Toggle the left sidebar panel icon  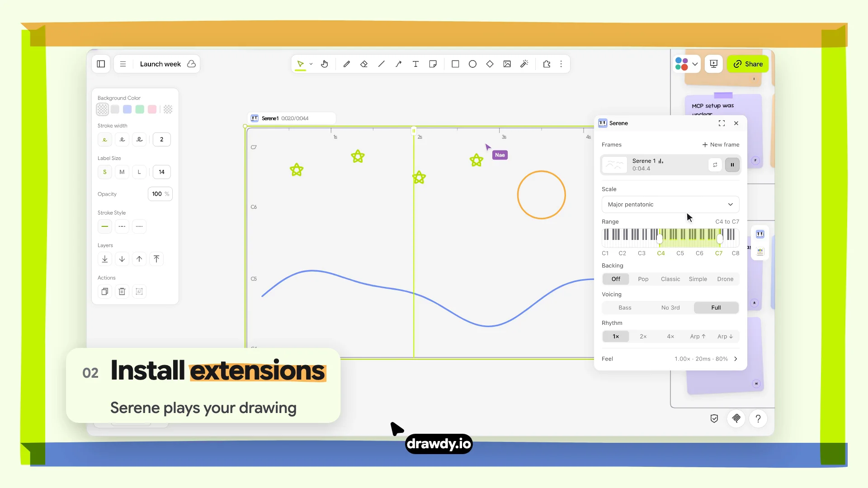pyautogui.click(x=101, y=64)
